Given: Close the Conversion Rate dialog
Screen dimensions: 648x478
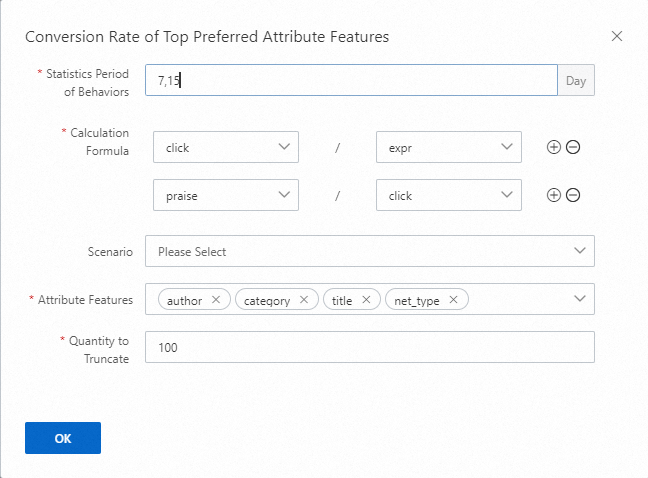Looking at the screenshot, I should point(617,36).
